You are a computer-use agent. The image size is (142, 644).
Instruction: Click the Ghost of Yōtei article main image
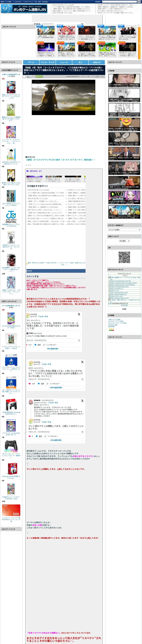pyautogui.click(x=64, y=97)
